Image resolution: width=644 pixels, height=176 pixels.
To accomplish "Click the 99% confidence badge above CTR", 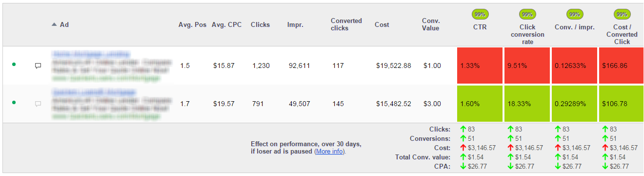I will point(480,14).
